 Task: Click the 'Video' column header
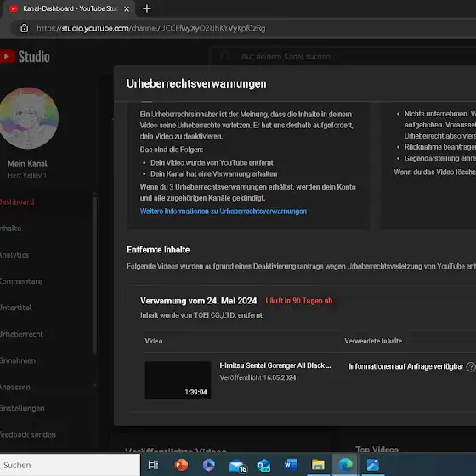154,341
